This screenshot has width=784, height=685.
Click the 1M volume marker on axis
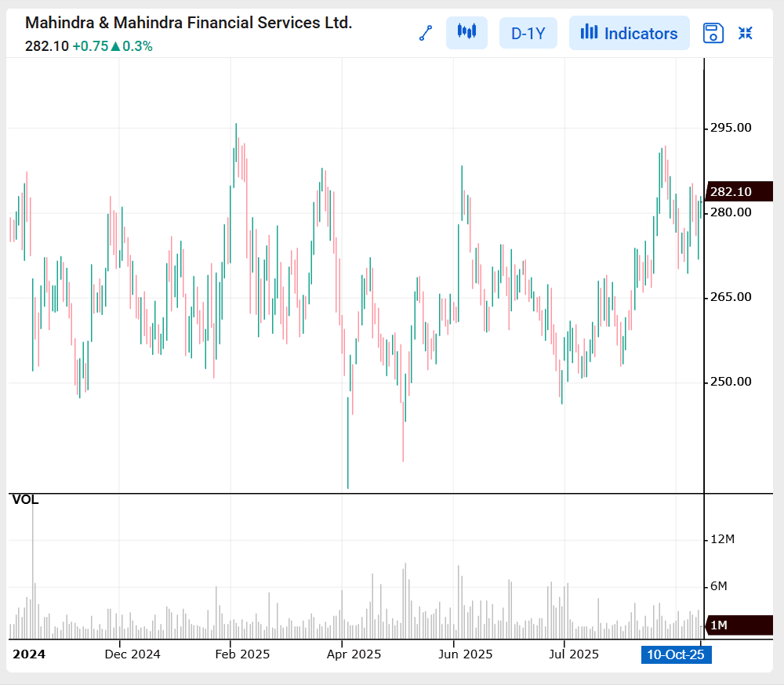(739, 625)
